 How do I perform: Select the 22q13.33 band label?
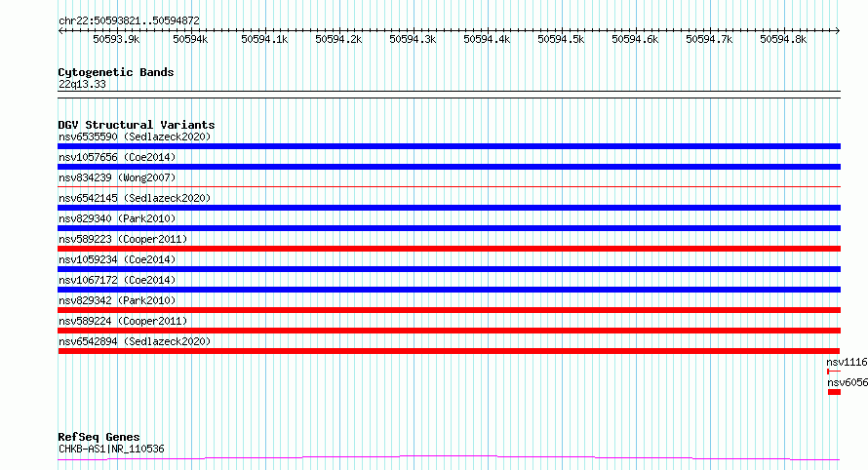point(82,84)
